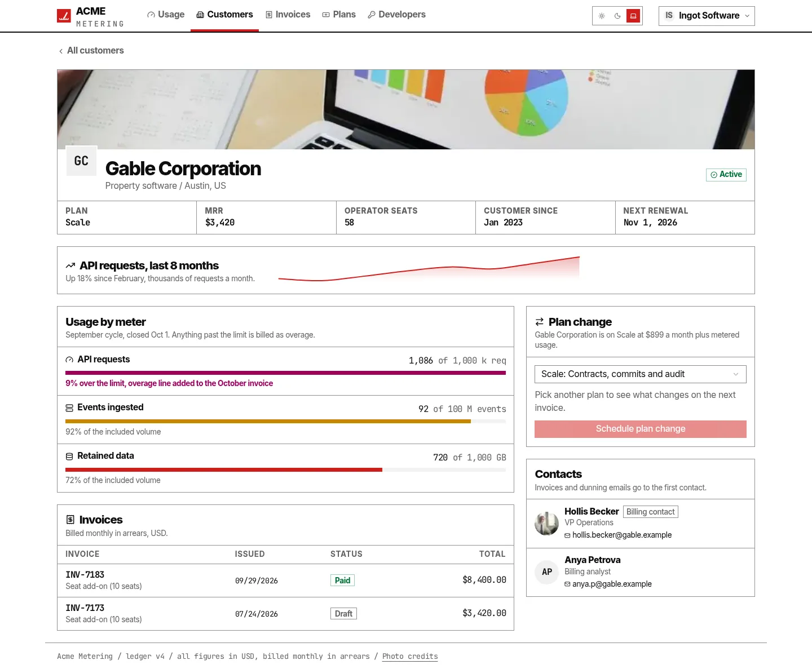Click the Billing contact tag

[651, 512]
